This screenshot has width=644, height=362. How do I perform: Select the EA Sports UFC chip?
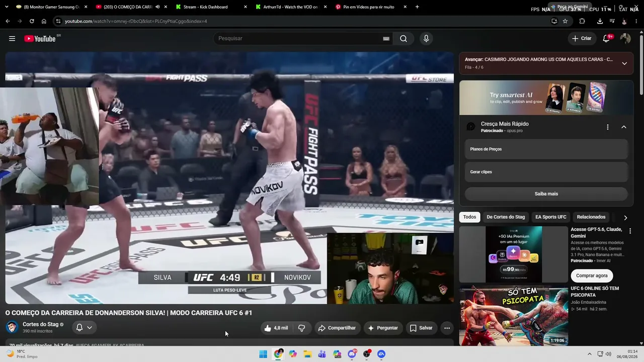(x=551, y=217)
